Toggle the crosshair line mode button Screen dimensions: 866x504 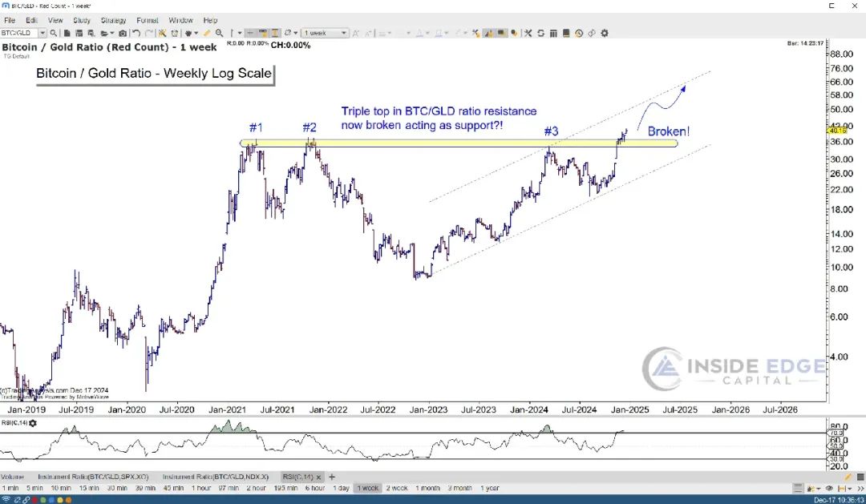pyautogui.click(x=250, y=33)
